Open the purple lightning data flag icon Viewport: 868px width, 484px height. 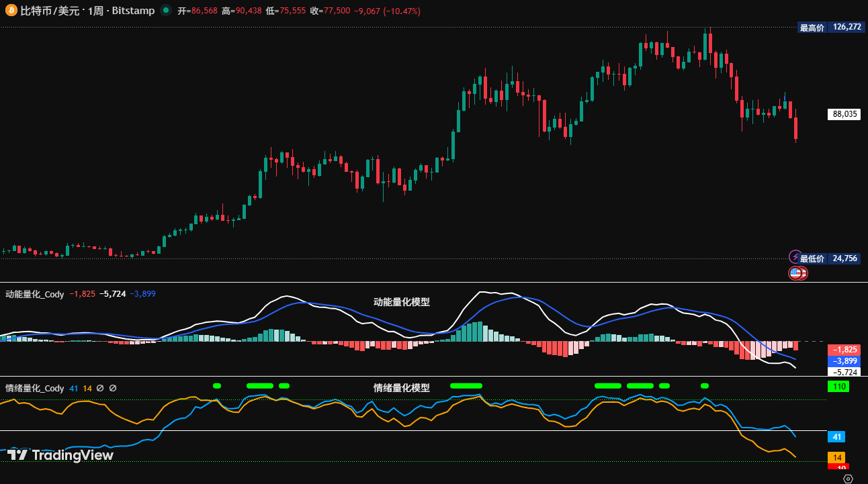click(x=795, y=258)
